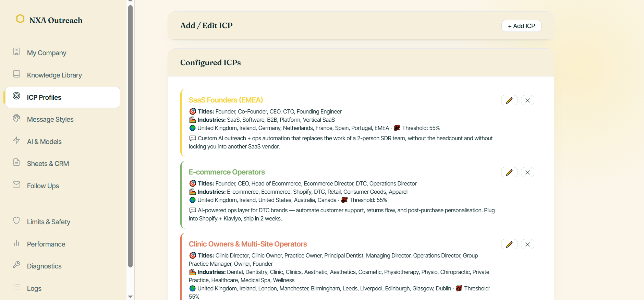Delete the Clinic Owners & Multi-Site Operators ICP
Screen dimensions: 644x300
point(527,244)
